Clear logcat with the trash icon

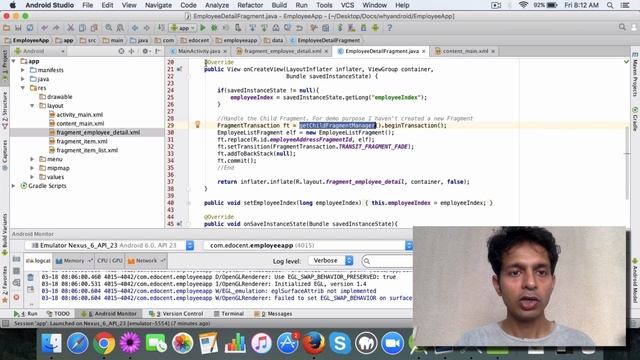click(31, 278)
